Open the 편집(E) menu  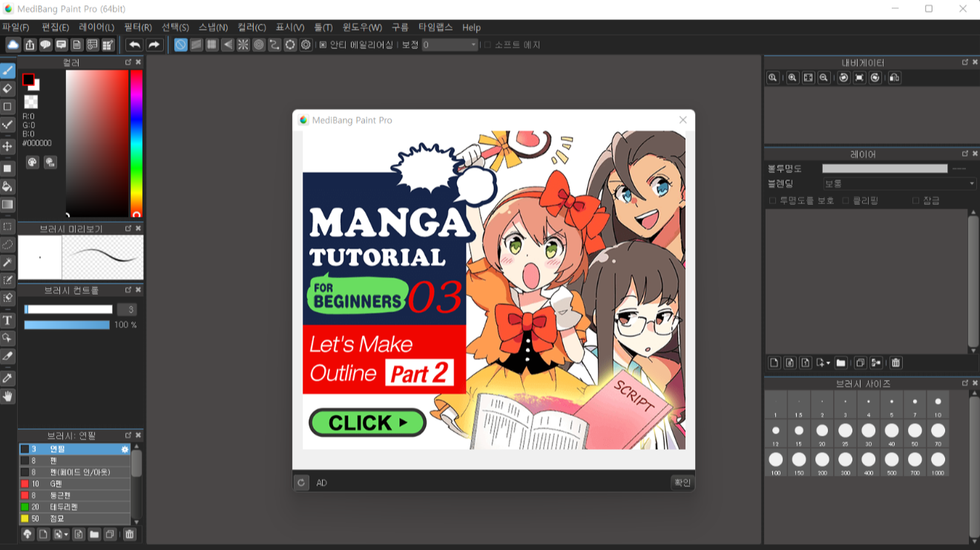[x=55, y=27]
